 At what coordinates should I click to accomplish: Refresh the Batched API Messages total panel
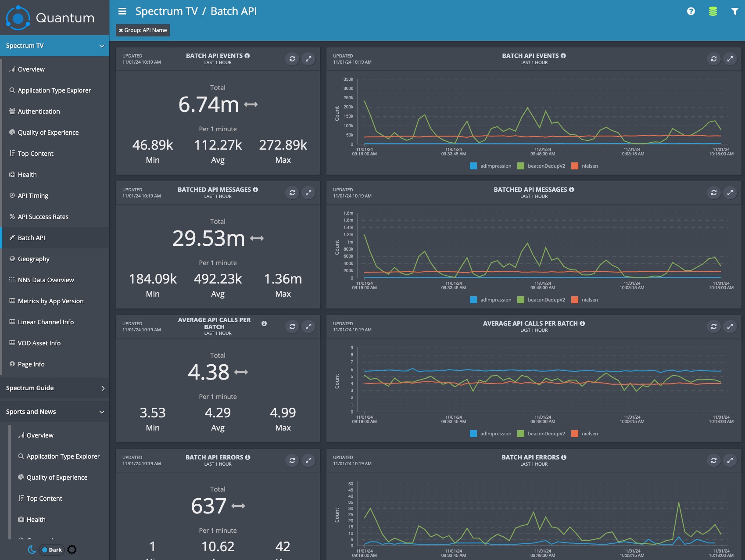coord(292,193)
